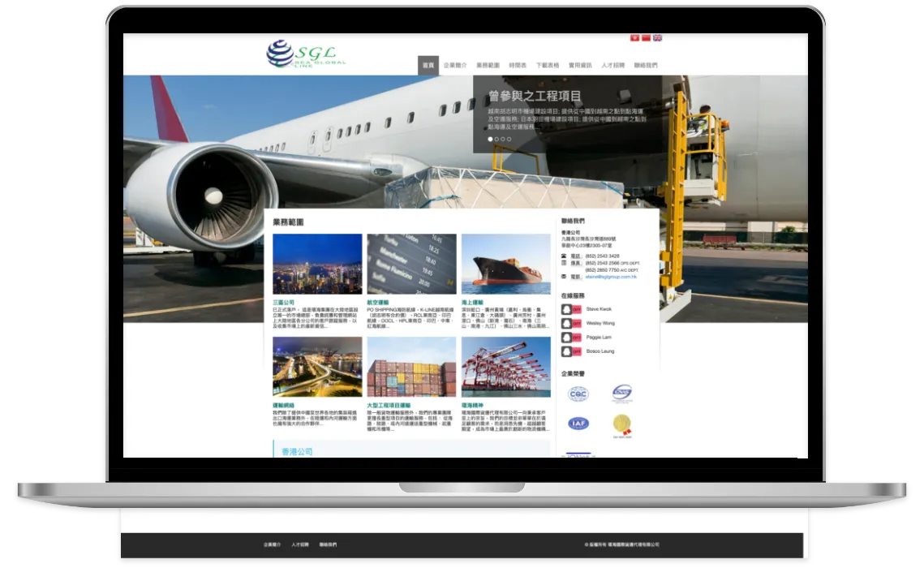Image resolution: width=924 pixels, height=568 pixels.
Task: Open Wesley Wong's online chat status icon
Action: coord(571,324)
